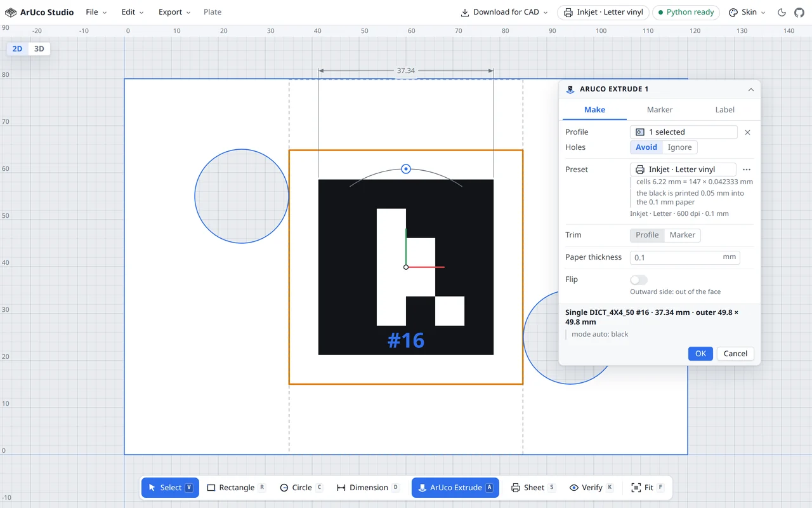The height and width of the screenshot is (508, 812).
Task: Switch to 2D view
Action: click(x=17, y=49)
